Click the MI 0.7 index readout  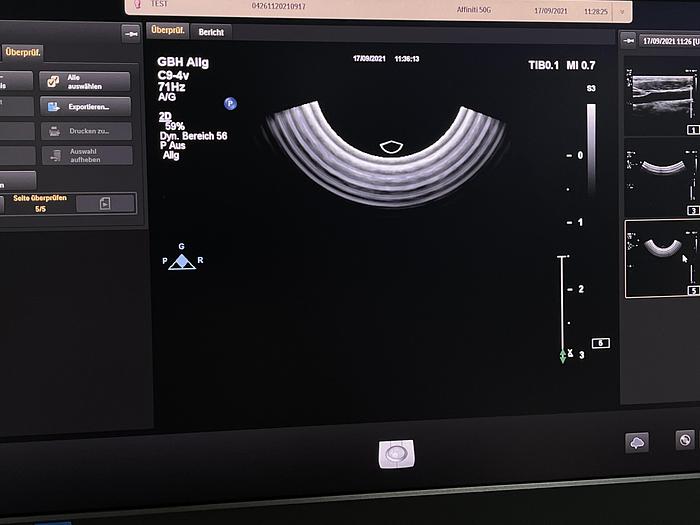point(581,66)
